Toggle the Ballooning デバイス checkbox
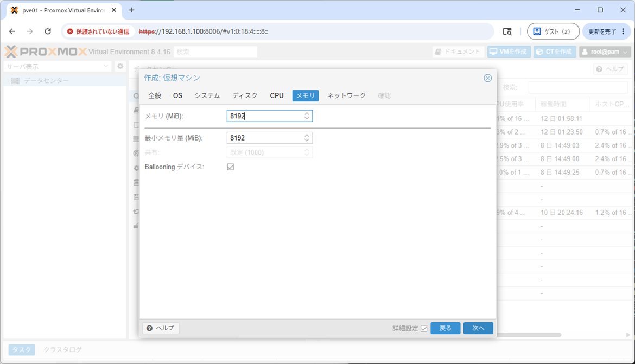Viewport: 635px width, 364px height. [x=231, y=167]
